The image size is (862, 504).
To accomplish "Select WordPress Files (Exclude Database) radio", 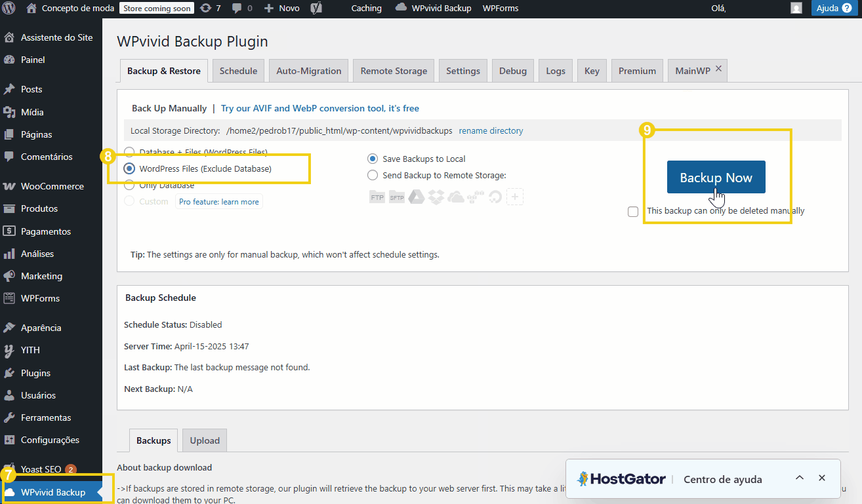I will 129,168.
